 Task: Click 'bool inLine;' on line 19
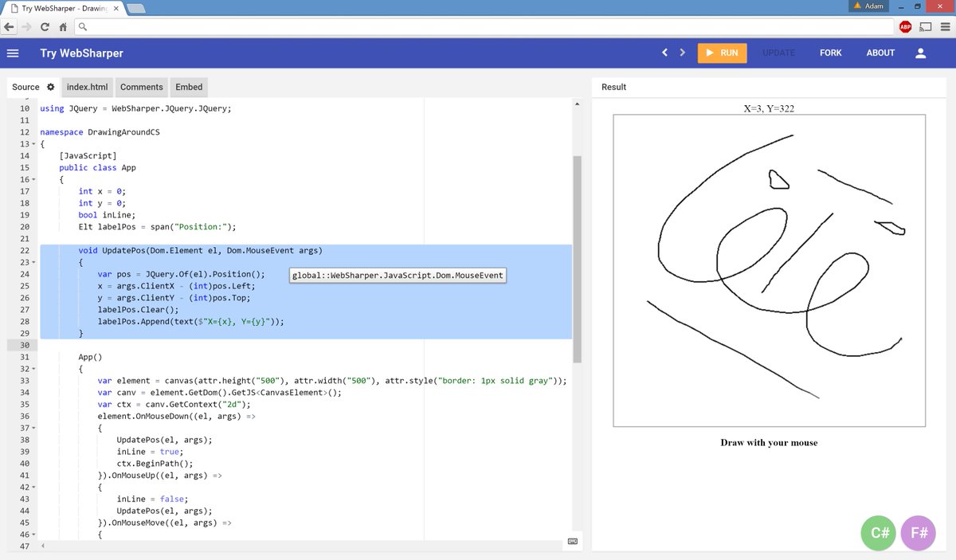pyautogui.click(x=108, y=215)
